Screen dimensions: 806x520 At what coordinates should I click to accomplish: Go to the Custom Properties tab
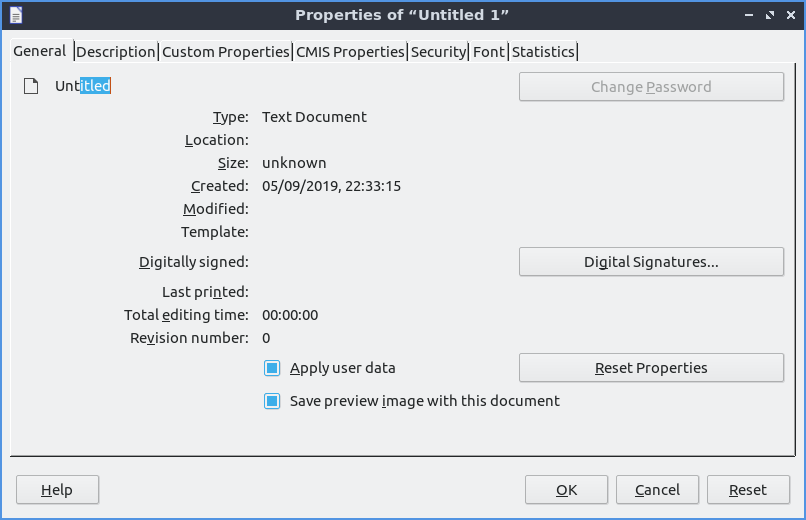coord(226,52)
